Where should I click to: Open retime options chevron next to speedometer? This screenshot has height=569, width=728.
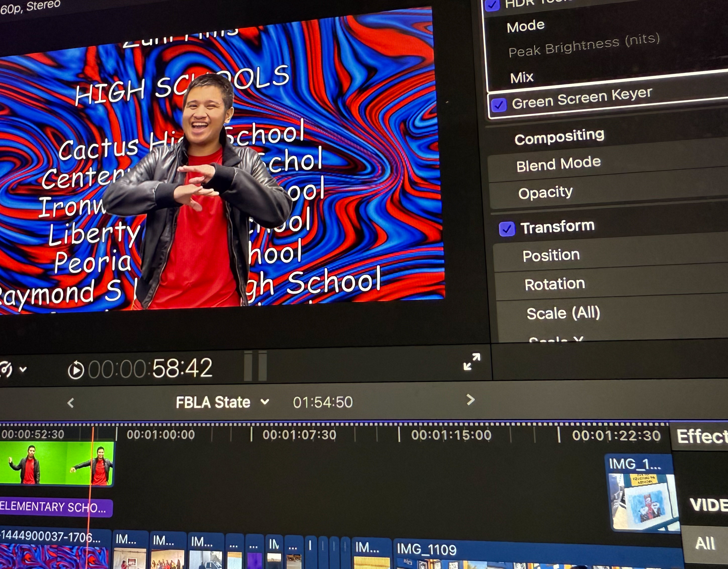point(23,369)
